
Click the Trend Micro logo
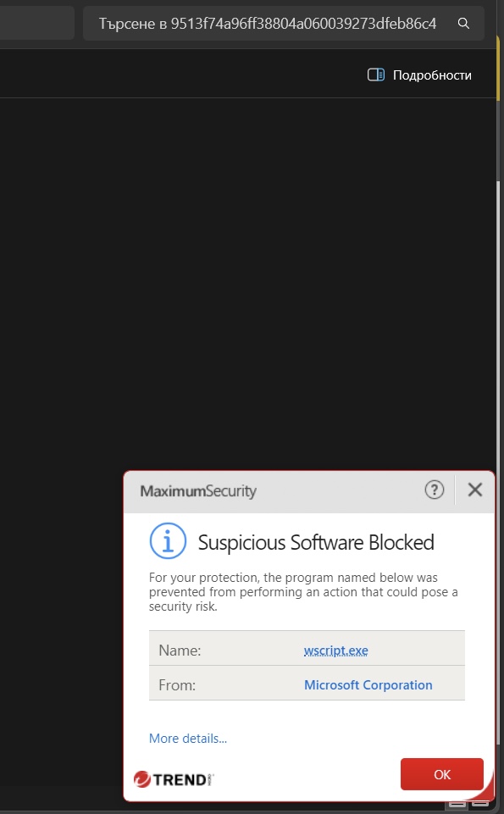tap(174, 778)
